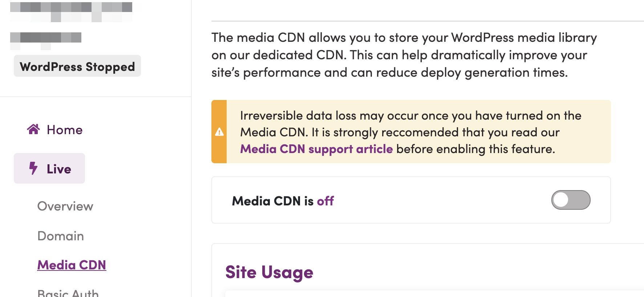
Task: Click the blurred subtitle under site name
Action: point(46,41)
